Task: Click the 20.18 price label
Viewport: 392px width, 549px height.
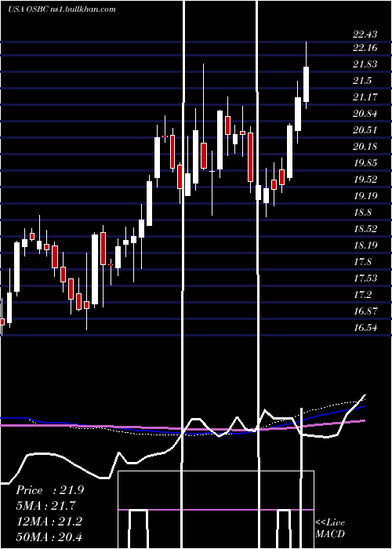Action: [x=365, y=147]
